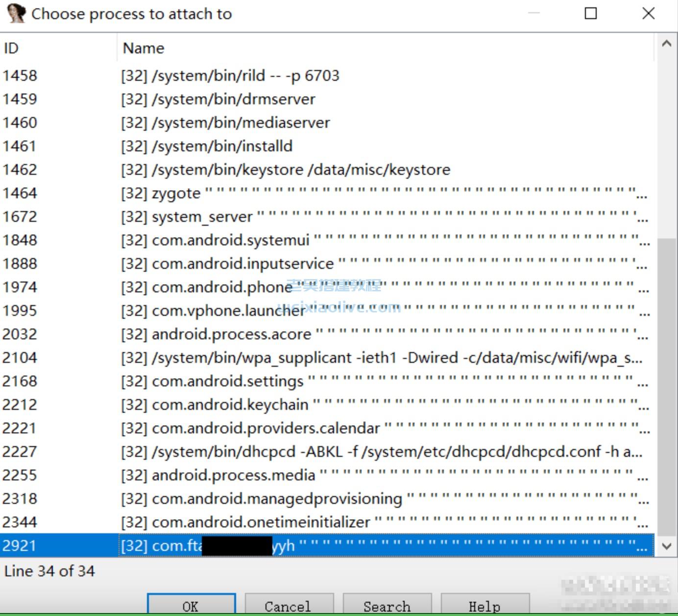Click the IDA icon in title bar

16,14
